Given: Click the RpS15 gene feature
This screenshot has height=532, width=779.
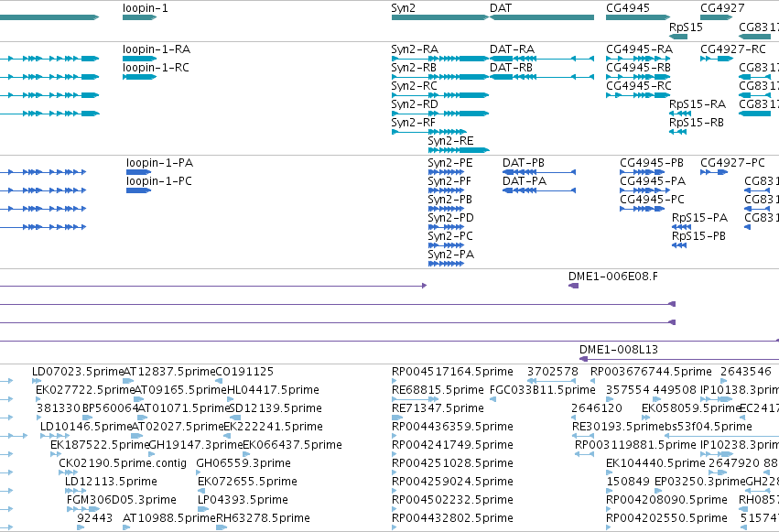Looking at the screenshot, I should point(678,37).
